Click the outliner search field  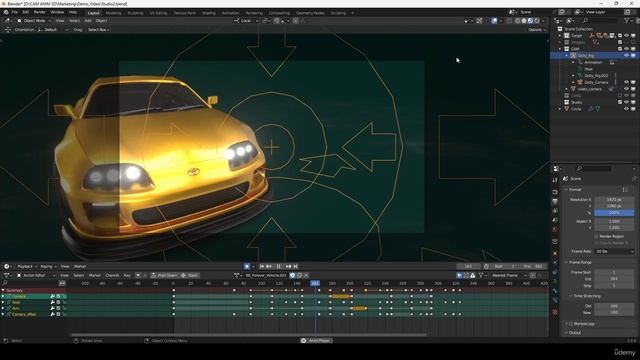point(599,20)
